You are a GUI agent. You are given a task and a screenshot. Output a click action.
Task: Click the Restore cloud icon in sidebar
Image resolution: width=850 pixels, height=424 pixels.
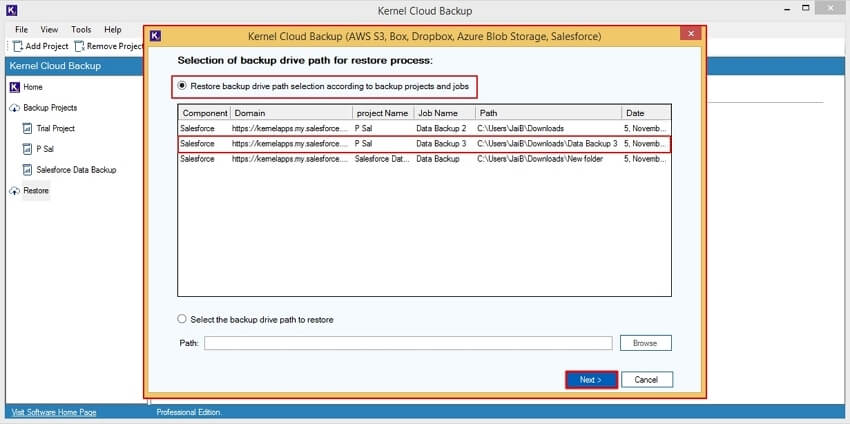[15, 191]
